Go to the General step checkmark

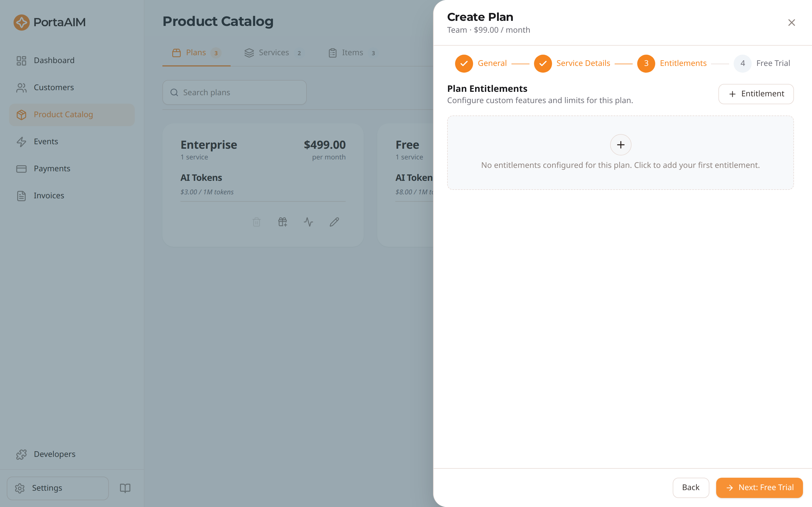point(464,63)
